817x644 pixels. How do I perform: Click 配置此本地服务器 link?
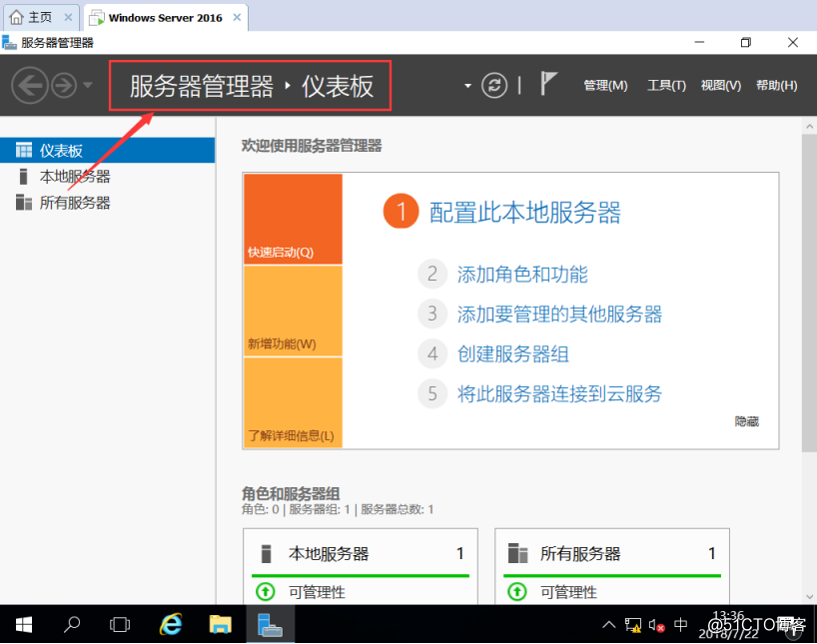(x=524, y=213)
